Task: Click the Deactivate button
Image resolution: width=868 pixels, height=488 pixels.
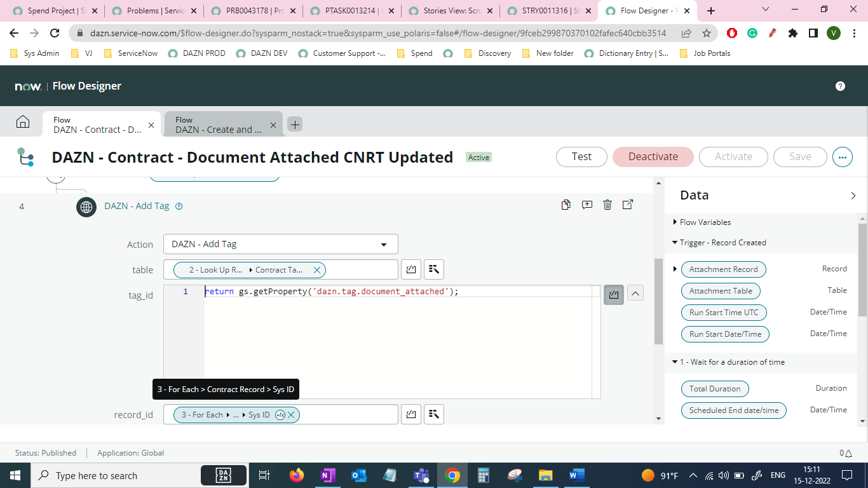Action: [653, 156]
